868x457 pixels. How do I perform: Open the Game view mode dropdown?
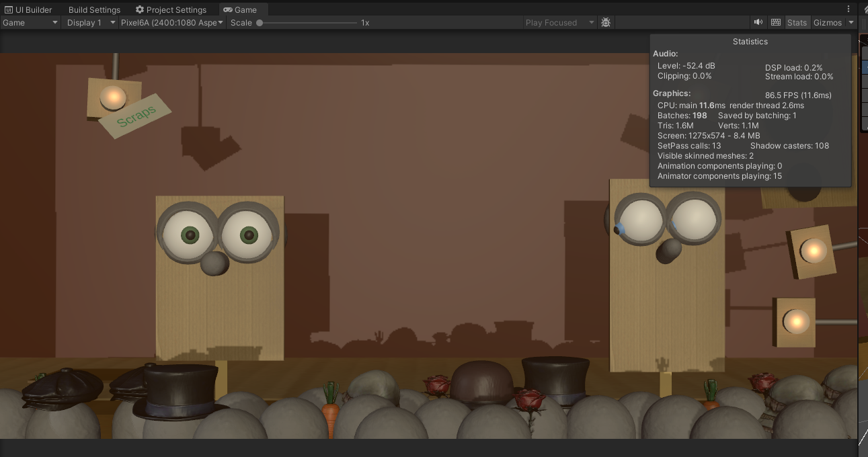30,22
